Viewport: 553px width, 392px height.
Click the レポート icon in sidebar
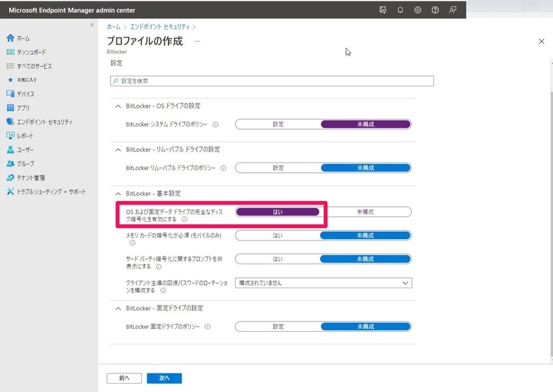tap(10, 136)
